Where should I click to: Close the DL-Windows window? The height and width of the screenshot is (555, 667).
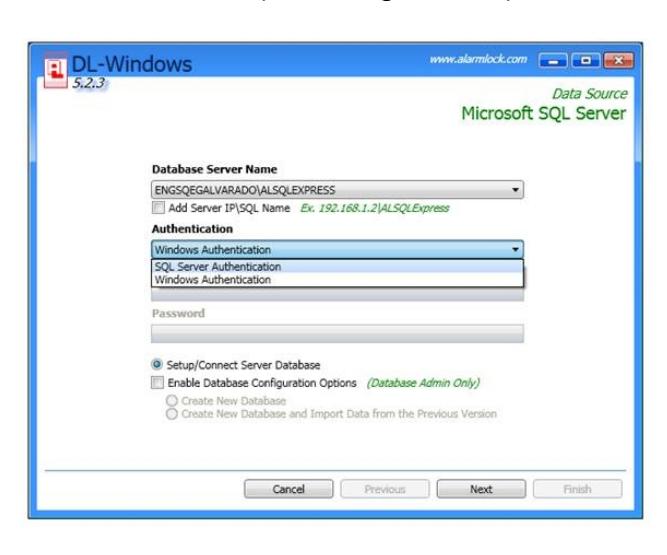619,61
